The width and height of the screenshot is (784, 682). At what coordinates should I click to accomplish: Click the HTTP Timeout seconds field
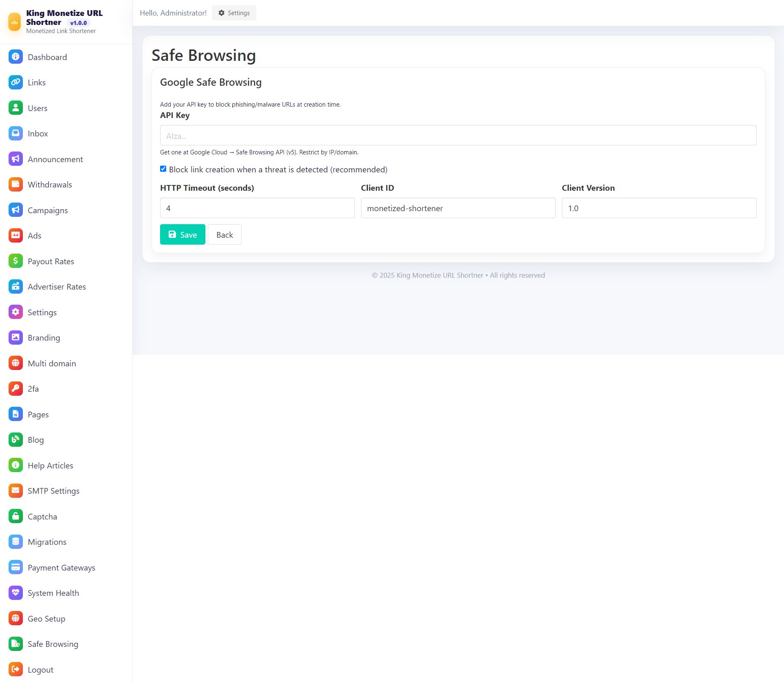(x=257, y=208)
